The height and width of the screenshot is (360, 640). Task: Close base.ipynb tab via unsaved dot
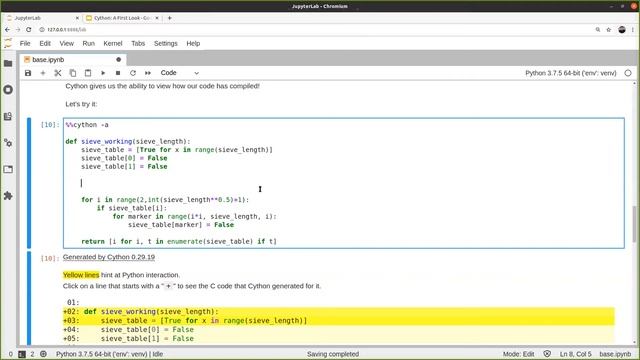(118, 60)
